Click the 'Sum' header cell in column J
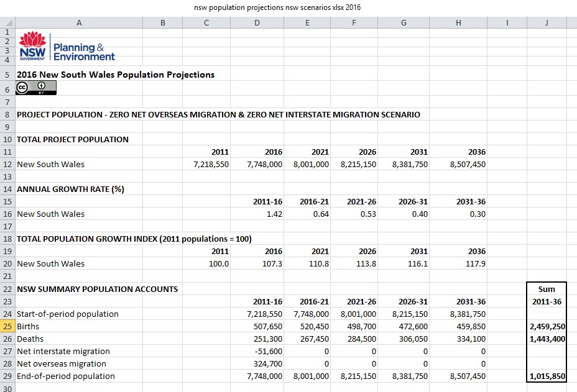This screenshot has width=577, height=392. (x=547, y=289)
